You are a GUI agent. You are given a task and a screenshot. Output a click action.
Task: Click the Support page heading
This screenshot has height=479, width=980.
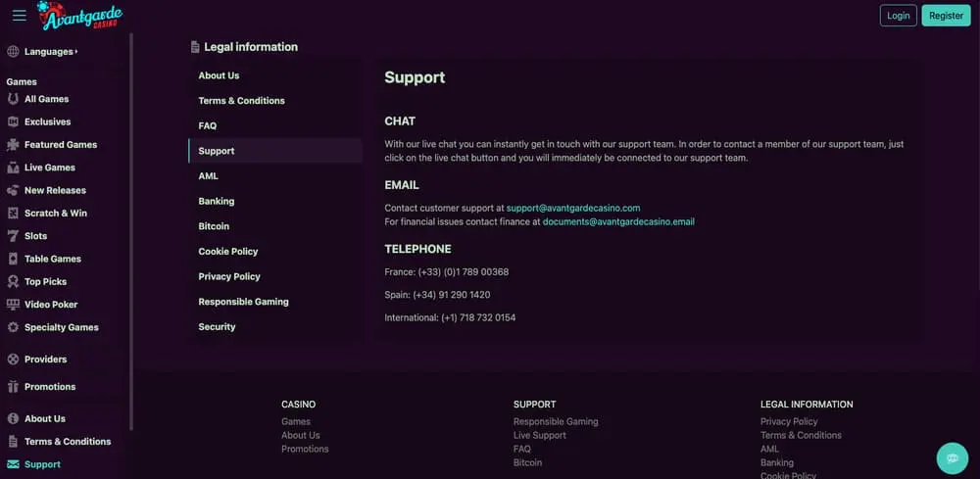click(415, 77)
